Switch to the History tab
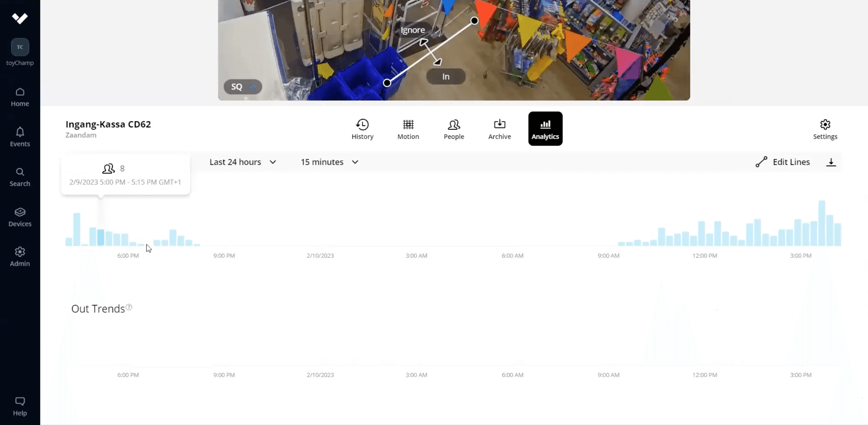868x425 pixels. (x=362, y=129)
